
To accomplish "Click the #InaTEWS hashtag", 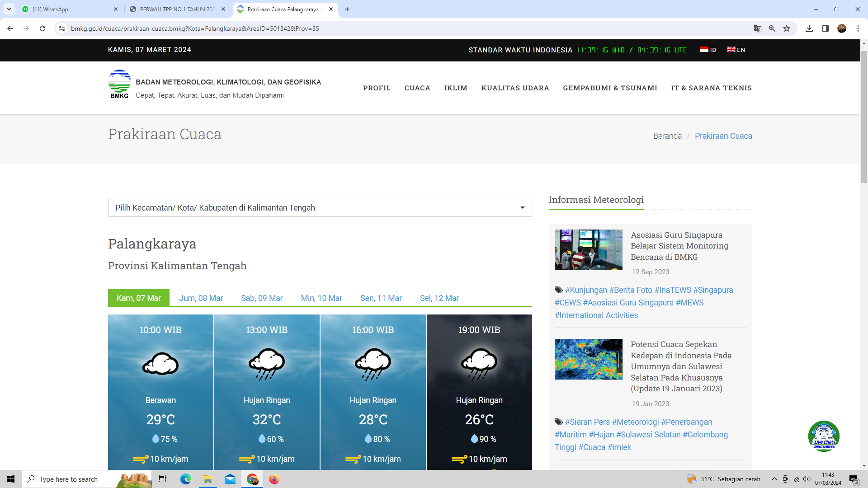I will coord(673,290).
